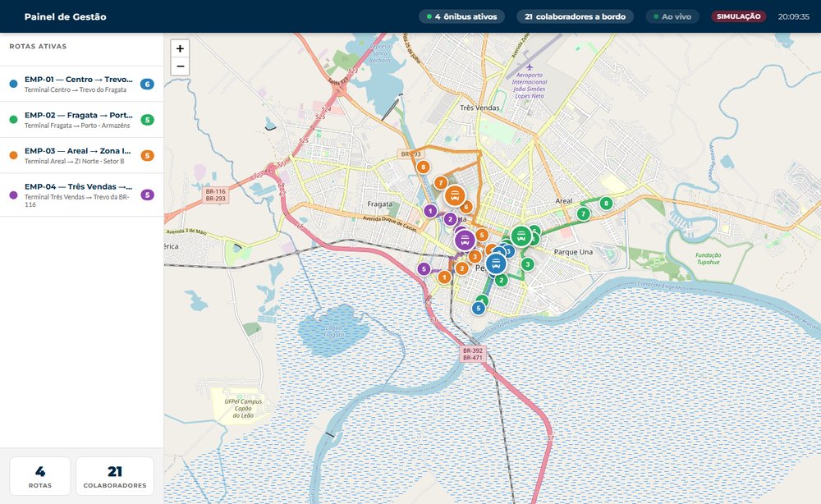Open the EMP-04 Três Vendas route
Image resolution: width=821 pixels, height=504 pixels.
tap(81, 195)
